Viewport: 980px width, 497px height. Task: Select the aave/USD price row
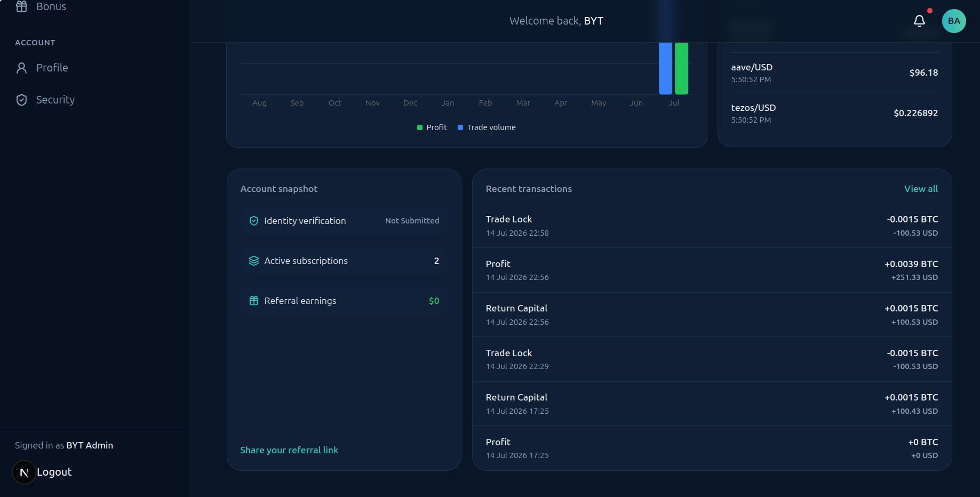click(x=834, y=73)
